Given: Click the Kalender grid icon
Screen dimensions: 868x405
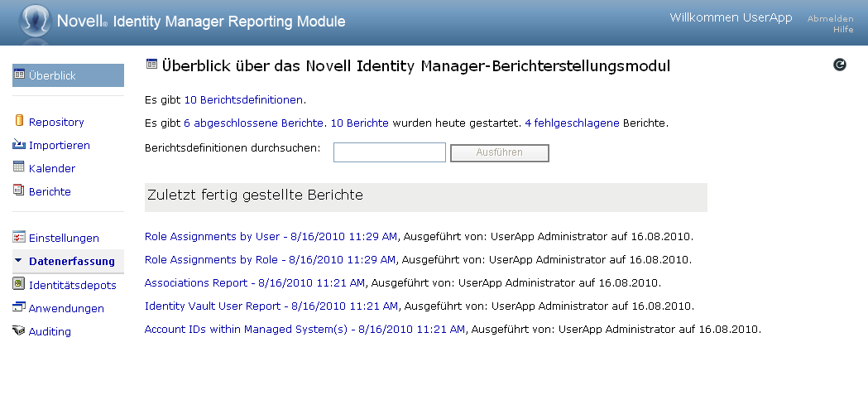Looking at the screenshot, I should (x=19, y=167).
